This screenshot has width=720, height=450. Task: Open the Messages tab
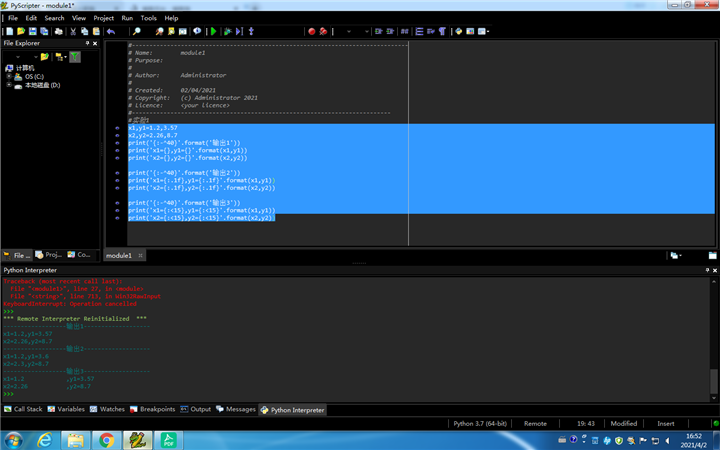click(236, 409)
